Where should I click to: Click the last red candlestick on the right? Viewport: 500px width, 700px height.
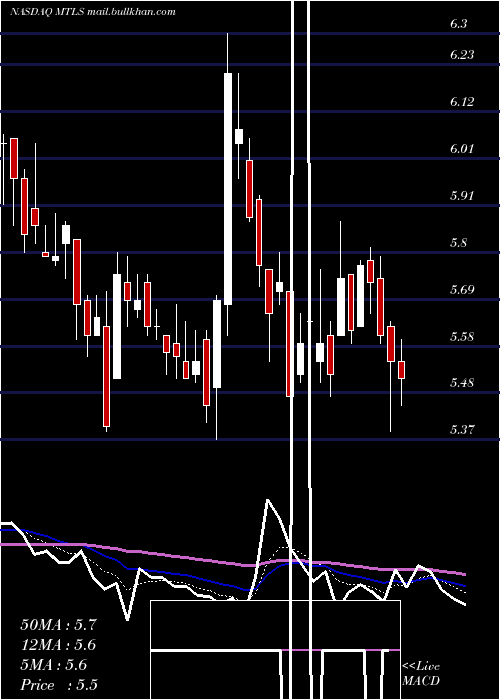(x=401, y=370)
